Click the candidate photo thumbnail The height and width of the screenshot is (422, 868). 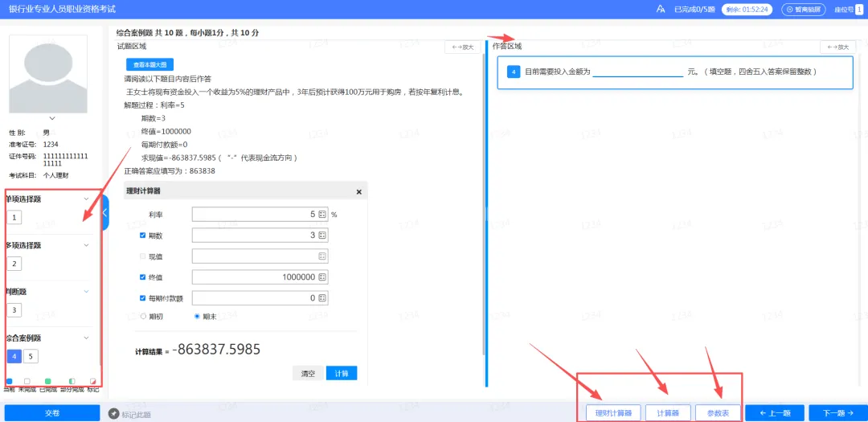[48, 74]
